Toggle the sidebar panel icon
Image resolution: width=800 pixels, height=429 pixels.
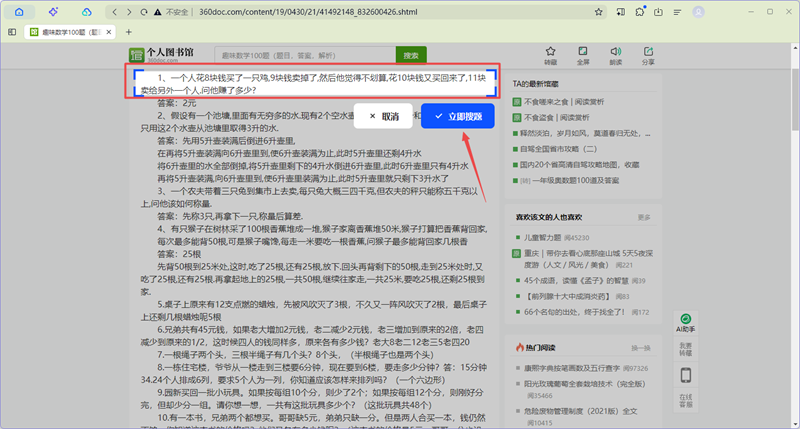coord(12,32)
